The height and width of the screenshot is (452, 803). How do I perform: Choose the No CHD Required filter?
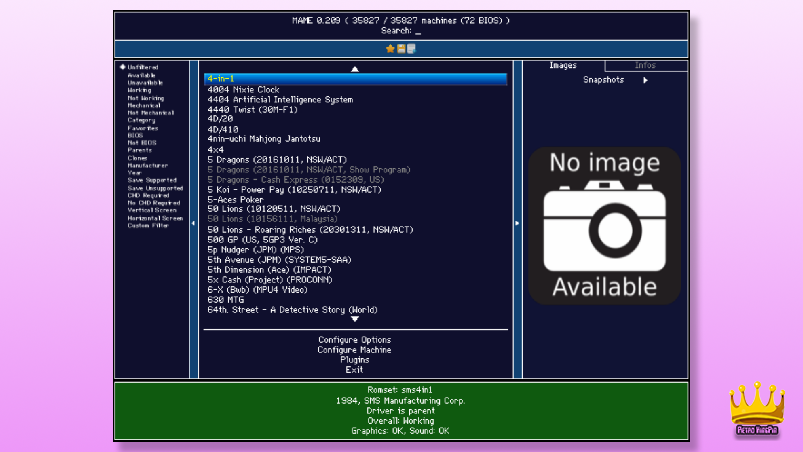coord(154,203)
